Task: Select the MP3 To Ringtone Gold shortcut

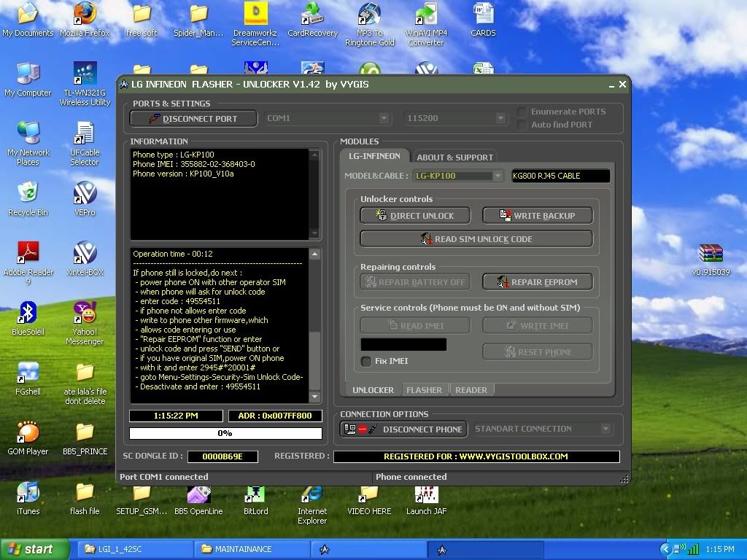Action: 370,24
